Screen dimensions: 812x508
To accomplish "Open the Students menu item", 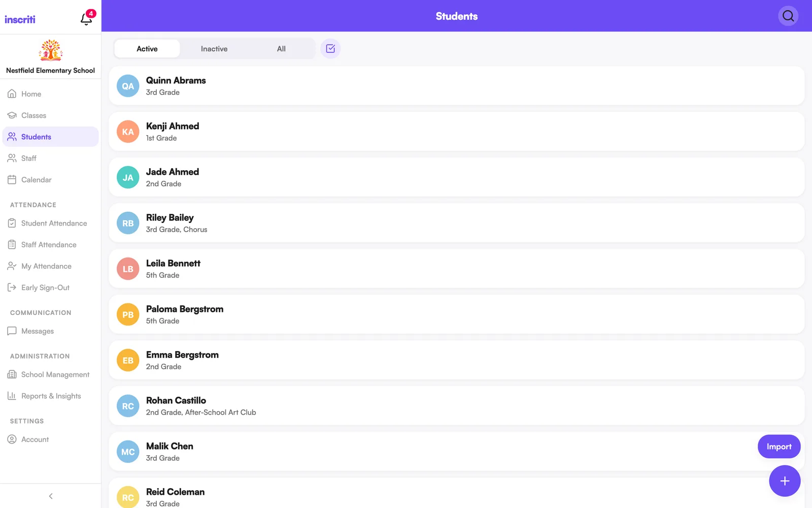I will click(51, 137).
